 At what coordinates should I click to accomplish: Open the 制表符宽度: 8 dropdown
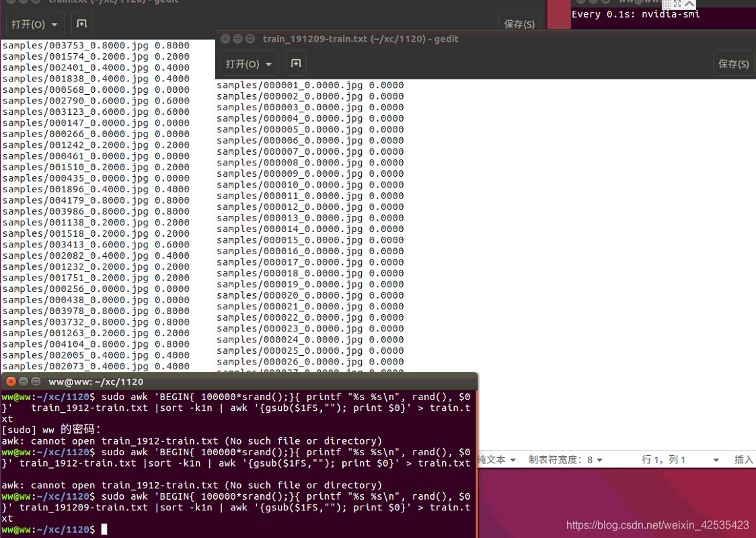click(566, 459)
